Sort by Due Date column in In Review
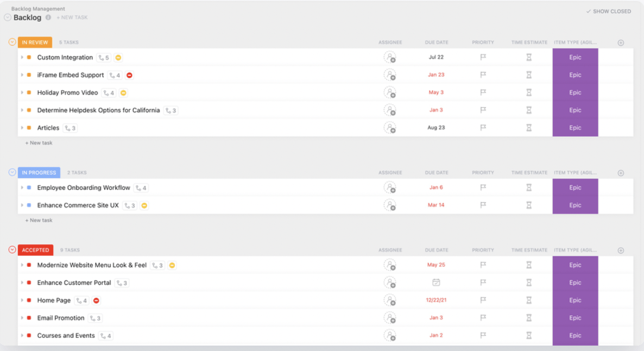The width and height of the screenshot is (644, 351). click(437, 42)
